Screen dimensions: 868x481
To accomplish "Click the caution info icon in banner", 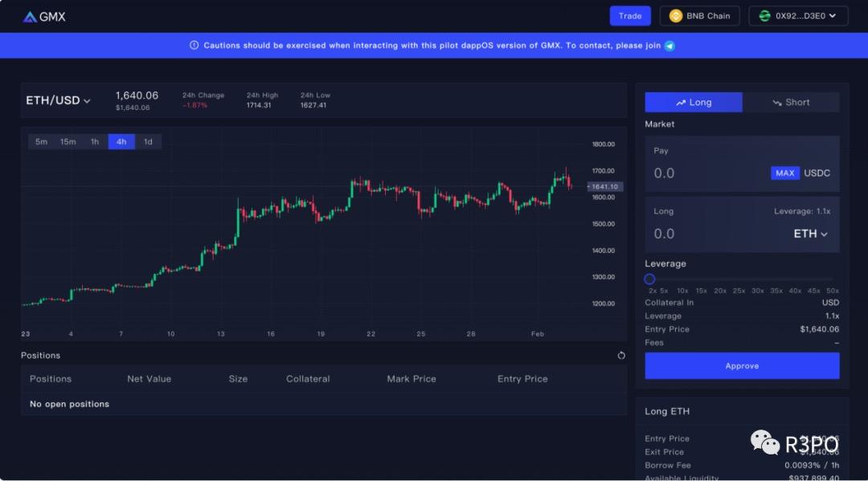I will coord(194,46).
